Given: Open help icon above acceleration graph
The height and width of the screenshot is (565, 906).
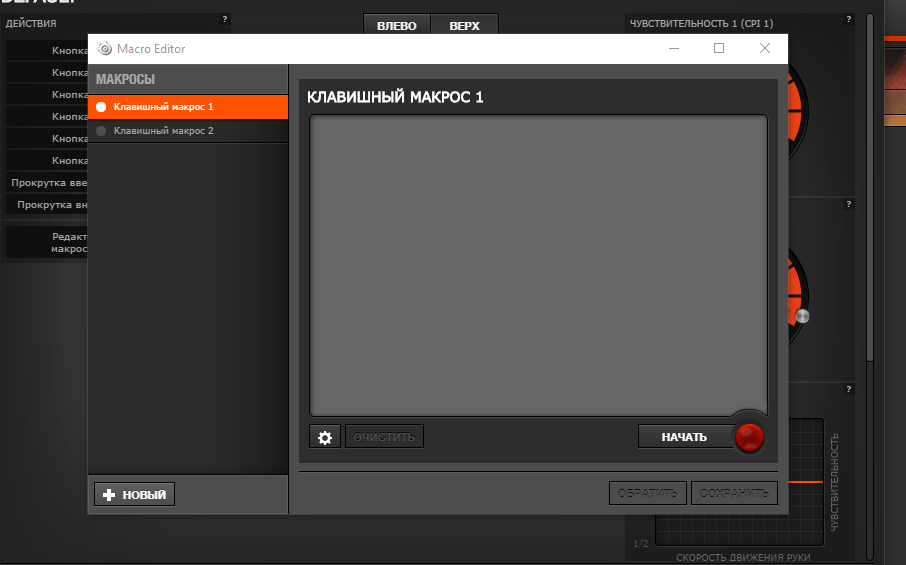Looking at the screenshot, I should click(848, 389).
